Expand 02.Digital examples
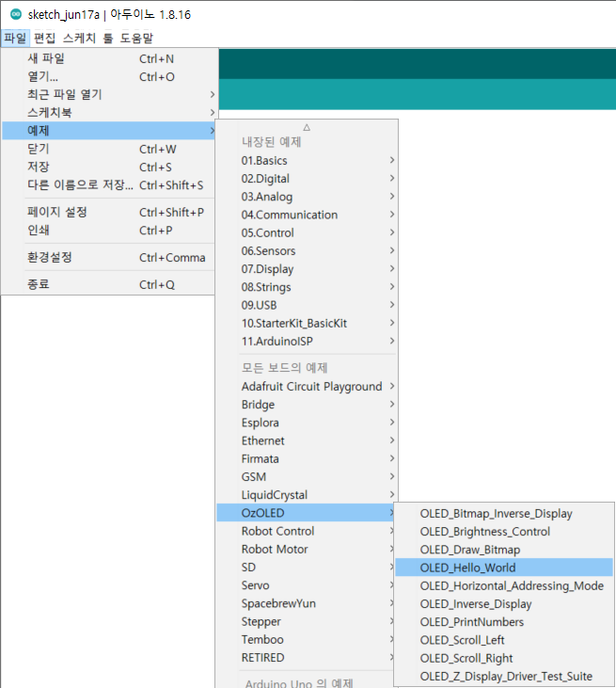Viewport: 616px width, 688px height. coord(307,178)
